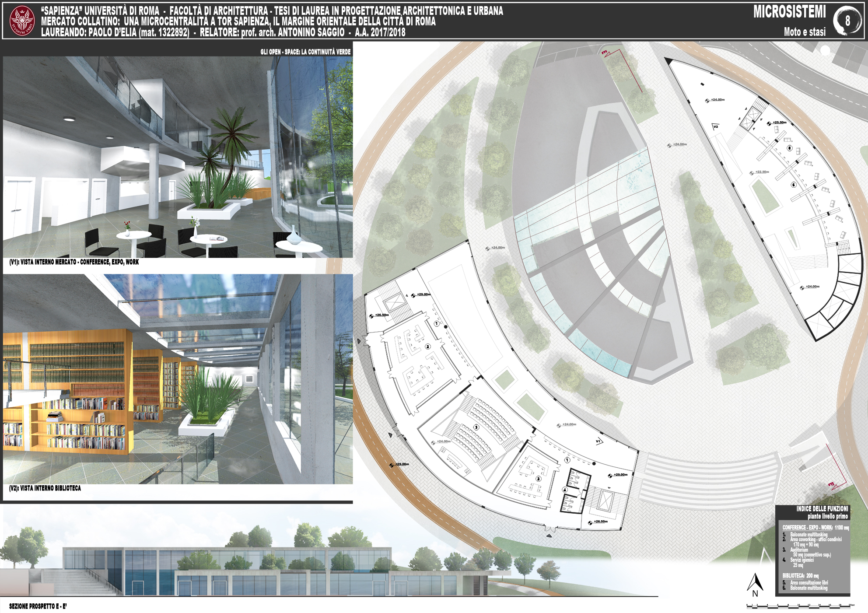The height and width of the screenshot is (613, 868).
Task: Click circled number 4 beside the restrooms
Action: (x=564, y=490)
